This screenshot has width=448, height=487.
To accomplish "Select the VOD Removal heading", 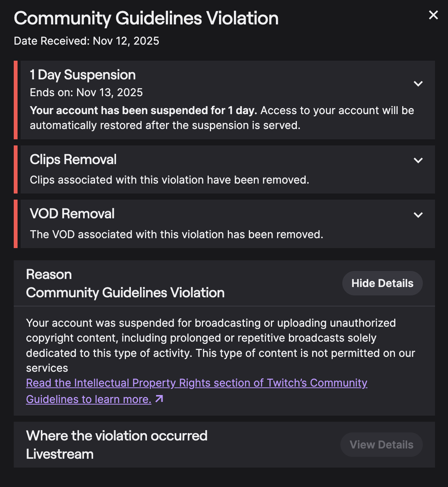I will 72,214.
